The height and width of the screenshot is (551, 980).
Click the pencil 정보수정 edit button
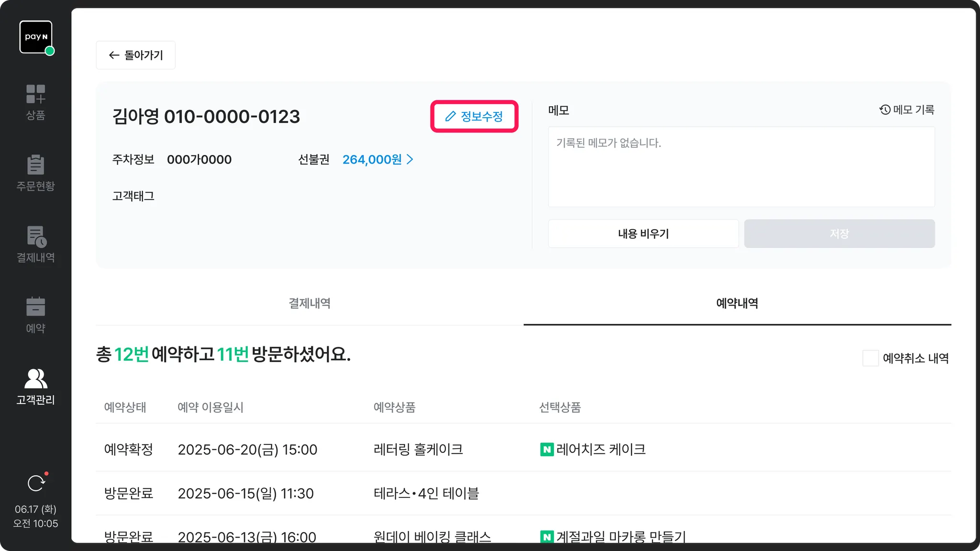(x=474, y=116)
